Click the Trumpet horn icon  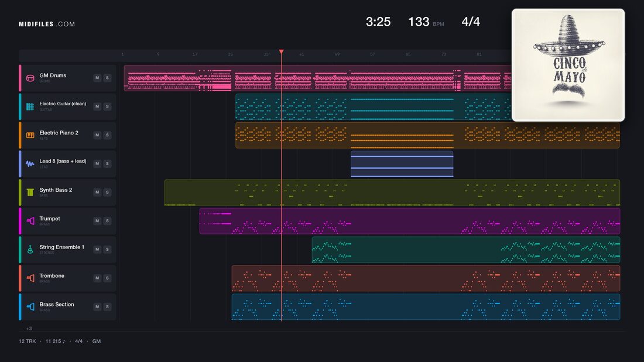click(x=30, y=221)
